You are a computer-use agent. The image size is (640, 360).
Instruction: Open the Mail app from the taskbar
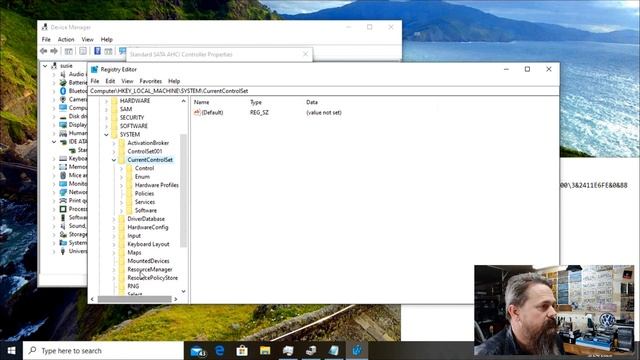[198, 351]
